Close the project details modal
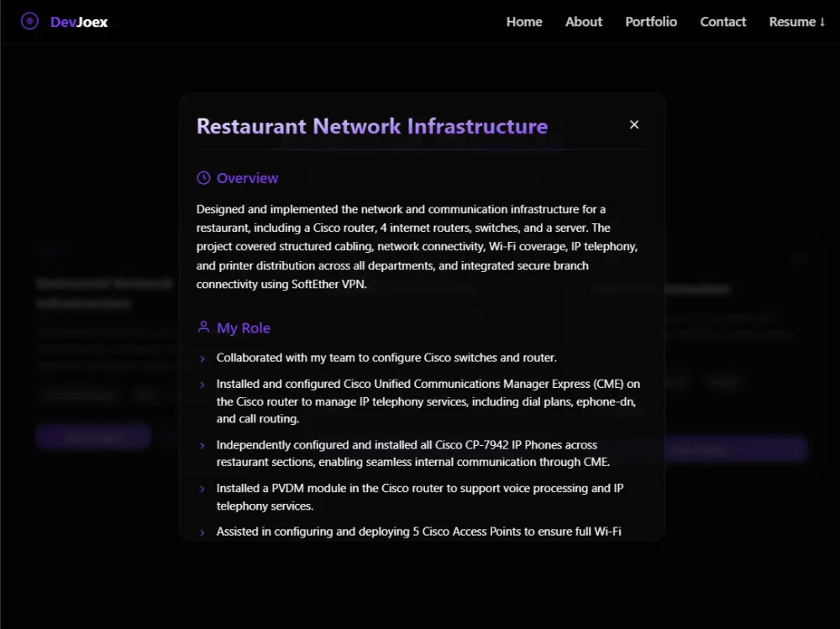This screenshot has width=840, height=629. click(633, 125)
